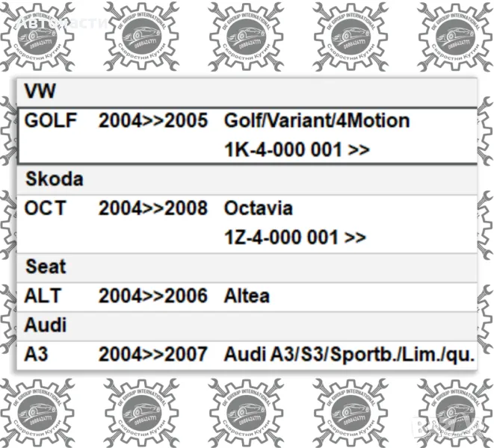Click the Audi A3/S3/Sportb./Lim./qu. description
The width and height of the screenshot is (494, 448).
click(348, 355)
